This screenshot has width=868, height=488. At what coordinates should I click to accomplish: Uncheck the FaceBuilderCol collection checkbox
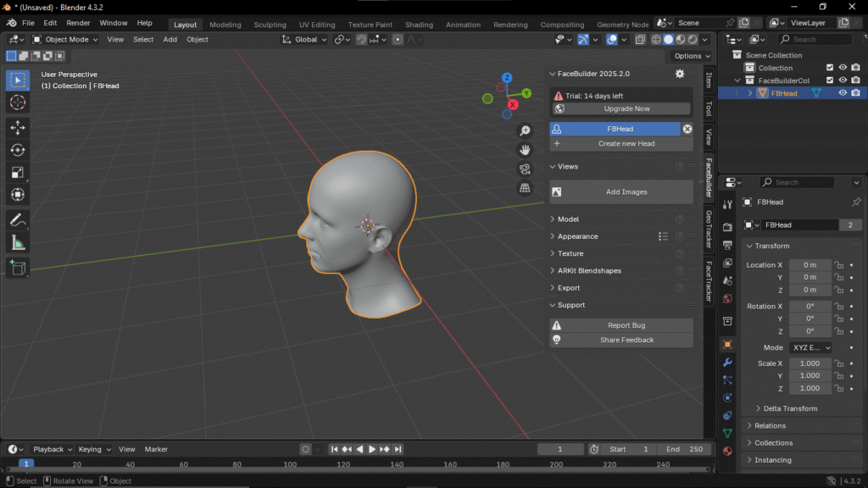tap(830, 80)
